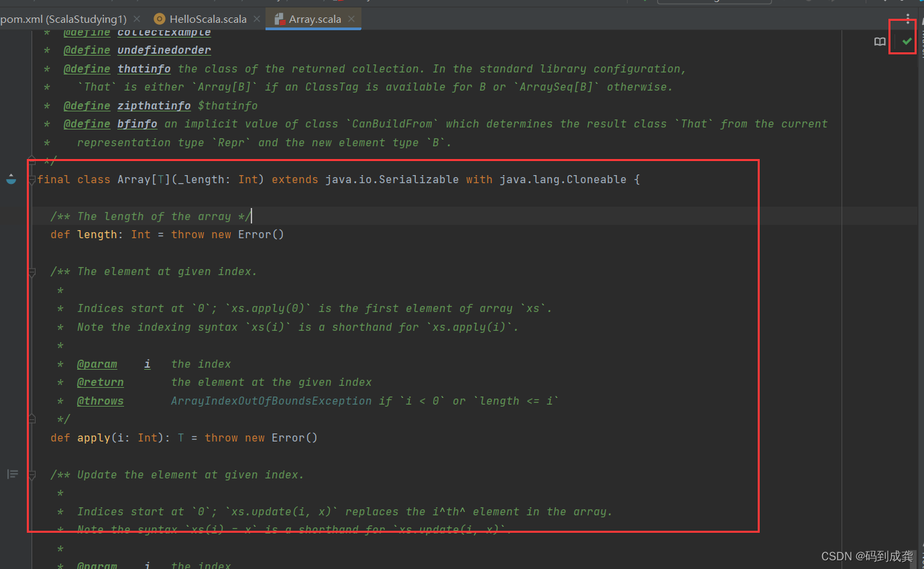
Task: Click the 'zipthatinfo' define name
Action: pos(154,105)
